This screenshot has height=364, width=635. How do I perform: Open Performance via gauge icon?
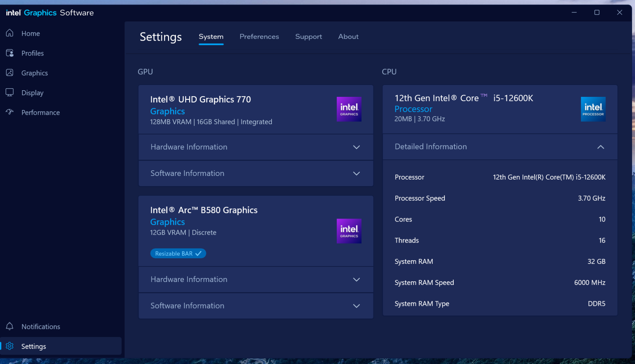point(10,112)
